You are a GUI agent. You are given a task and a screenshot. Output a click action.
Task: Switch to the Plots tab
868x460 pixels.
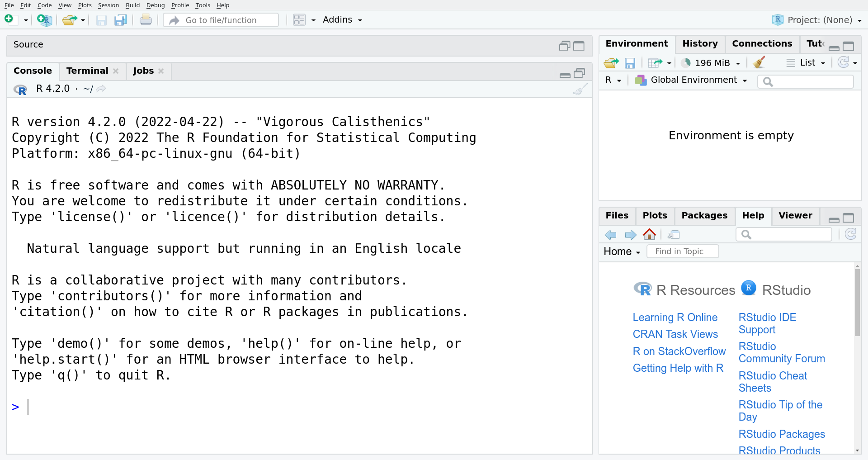click(x=655, y=215)
